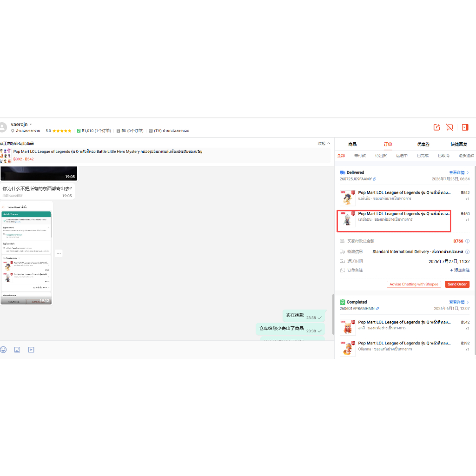Open the inquired Pop Mart product banner
This screenshot has height=476, width=476.
(165, 155)
